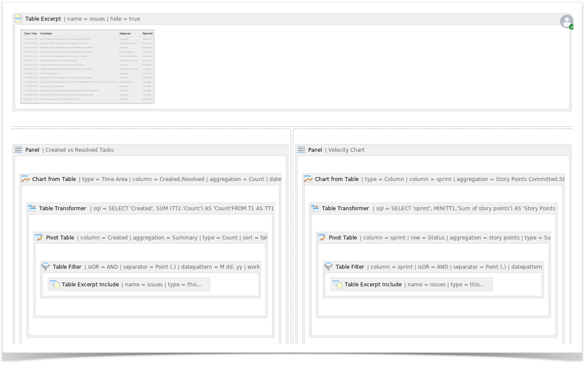Click the SQL query text in left Table Transformer
Viewport: 588px width, 365px height.
181,208
